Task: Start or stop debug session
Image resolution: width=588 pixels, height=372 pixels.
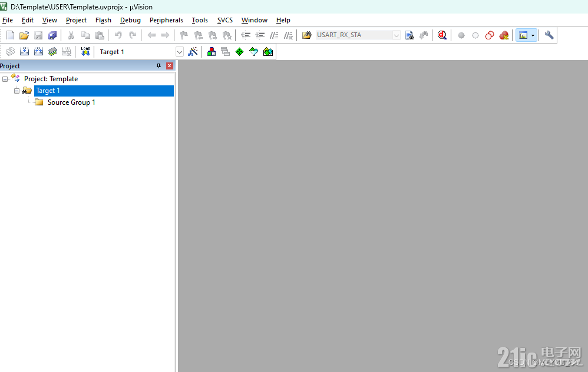Action: 442,35
